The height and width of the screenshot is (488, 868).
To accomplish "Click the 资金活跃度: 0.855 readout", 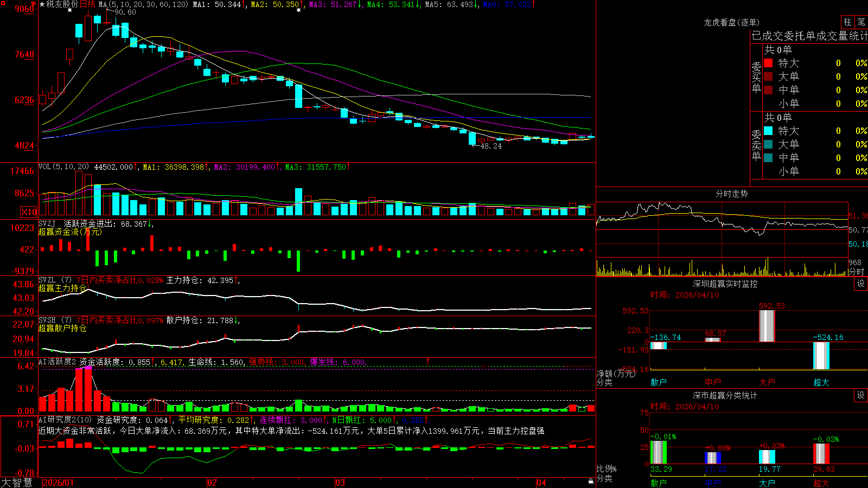I will click(x=115, y=362).
